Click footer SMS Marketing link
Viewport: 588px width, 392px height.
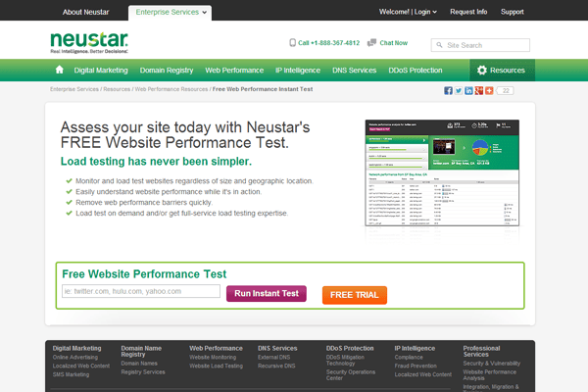click(71, 374)
